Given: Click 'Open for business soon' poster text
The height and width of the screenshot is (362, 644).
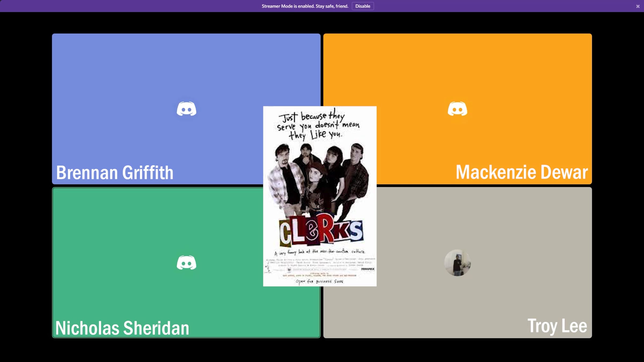Looking at the screenshot, I should tap(319, 281).
